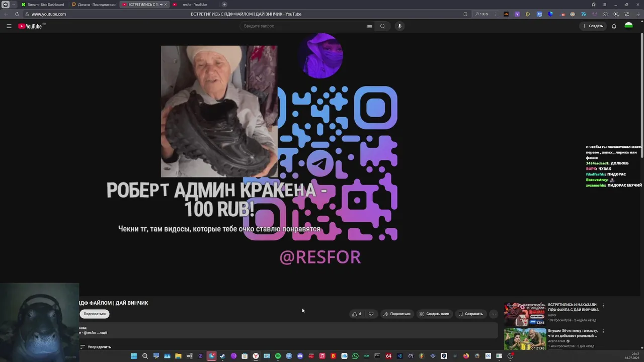Open comment sort Упорядочить menu
The height and width of the screenshot is (362, 644).
(x=96, y=347)
